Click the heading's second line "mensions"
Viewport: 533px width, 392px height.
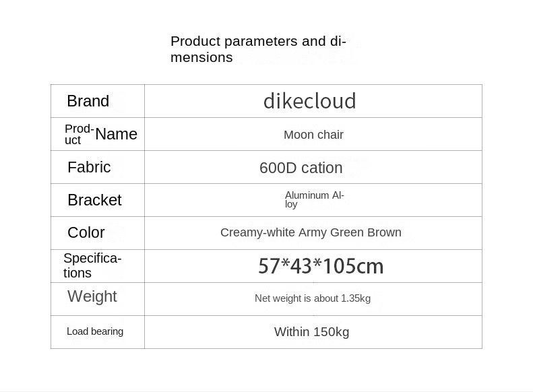click(x=201, y=58)
